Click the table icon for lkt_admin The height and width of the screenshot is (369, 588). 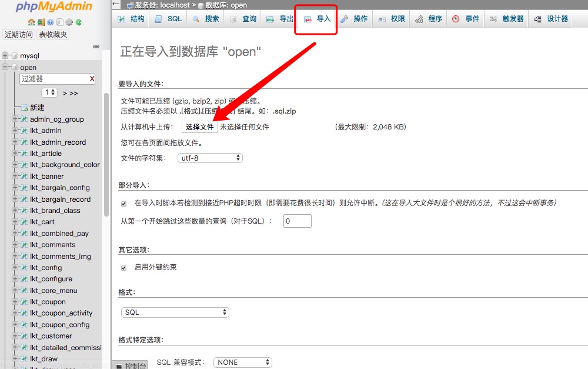tap(24, 130)
